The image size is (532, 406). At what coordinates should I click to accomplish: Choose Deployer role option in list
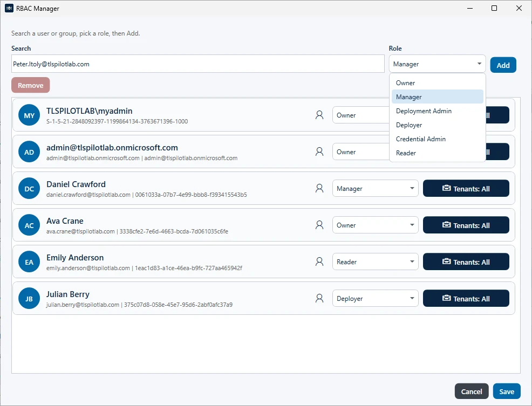click(438, 125)
